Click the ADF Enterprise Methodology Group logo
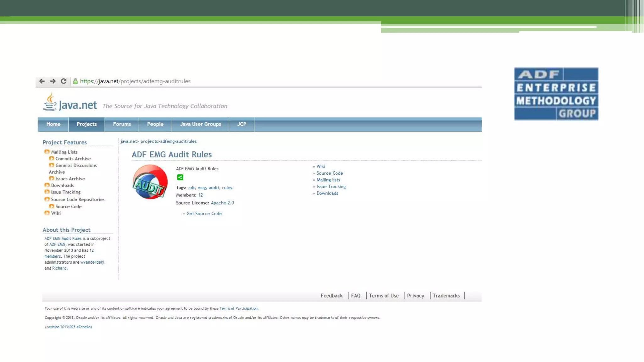 click(x=556, y=94)
